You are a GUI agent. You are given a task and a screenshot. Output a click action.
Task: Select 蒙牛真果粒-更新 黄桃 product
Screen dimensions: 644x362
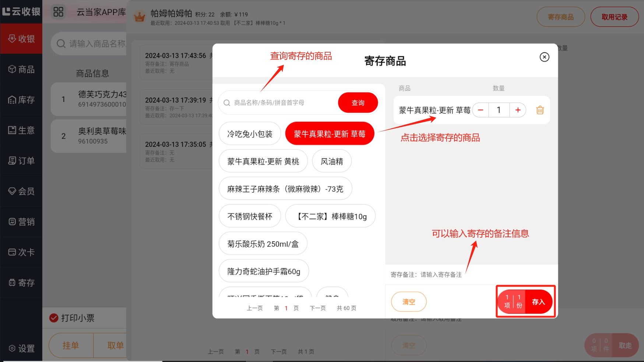(263, 162)
